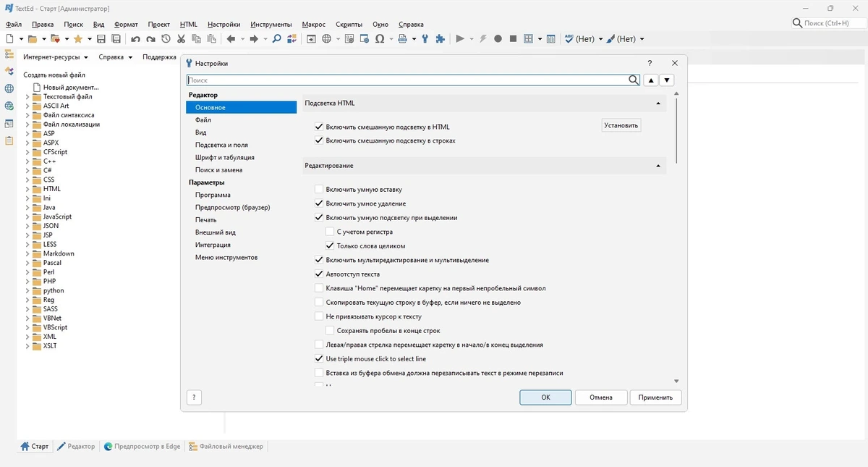The height and width of the screenshot is (467, 868).
Task: Click the Cut scissors icon
Action: click(181, 39)
